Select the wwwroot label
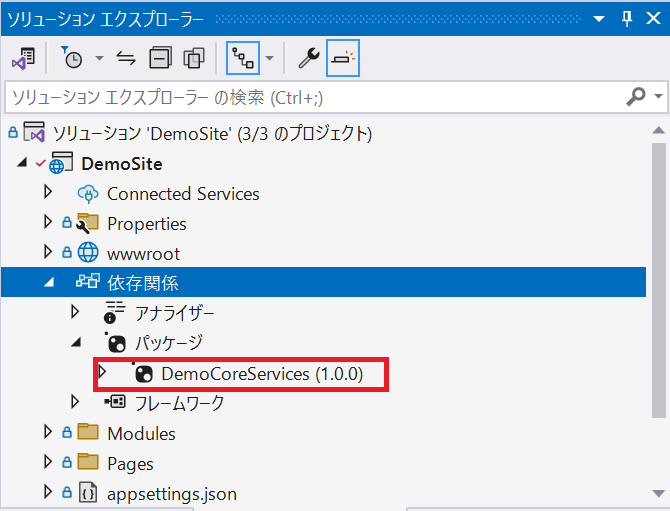This screenshot has width=670, height=511. point(143,254)
